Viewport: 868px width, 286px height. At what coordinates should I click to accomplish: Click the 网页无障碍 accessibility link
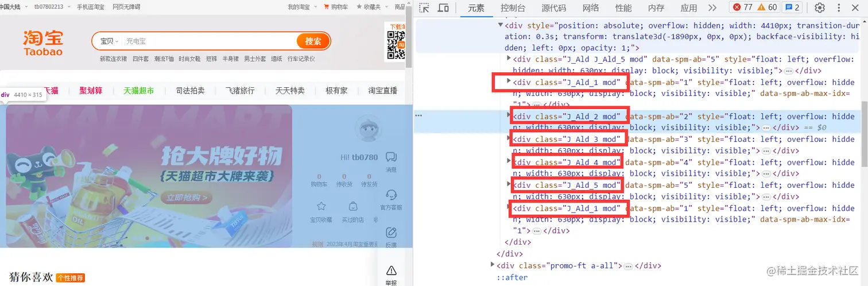point(126,7)
